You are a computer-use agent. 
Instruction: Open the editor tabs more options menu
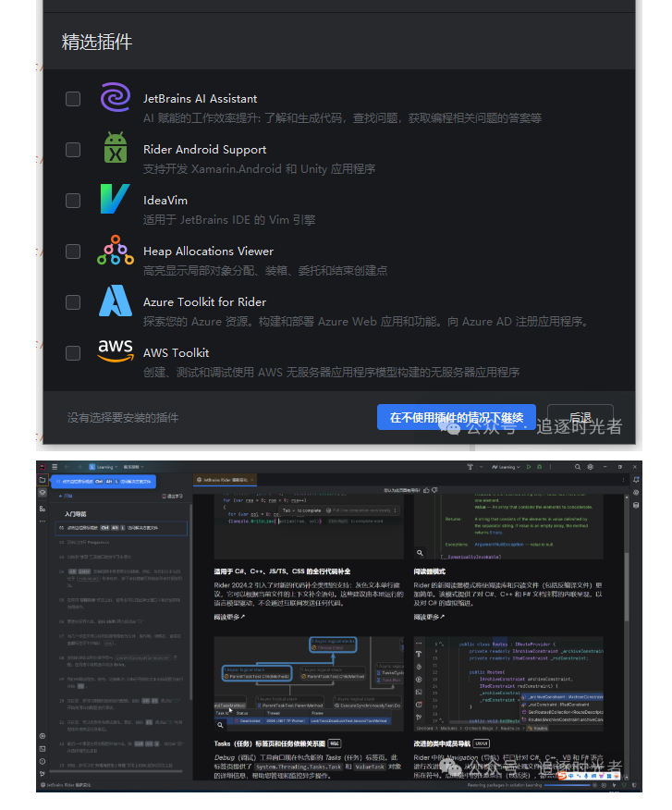(x=623, y=480)
